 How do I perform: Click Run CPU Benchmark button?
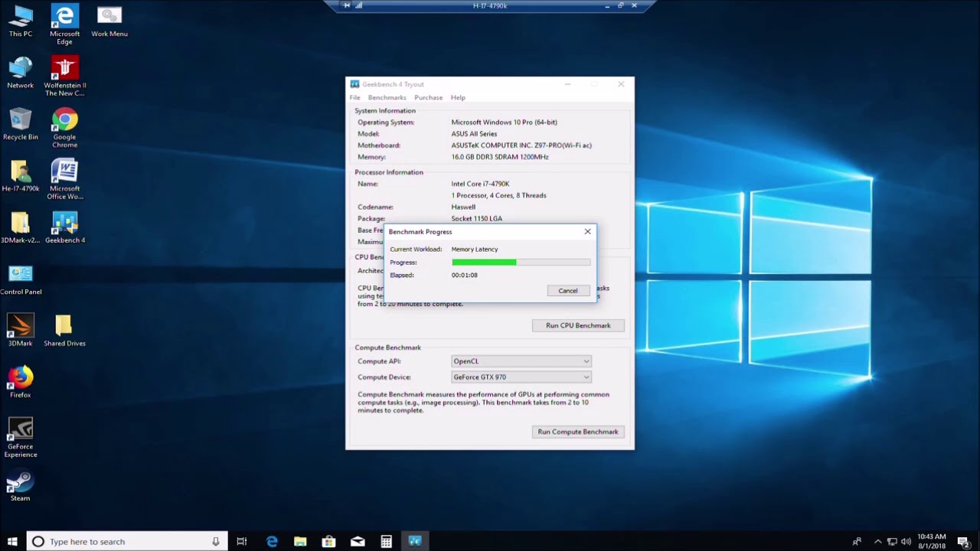coord(578,325)
